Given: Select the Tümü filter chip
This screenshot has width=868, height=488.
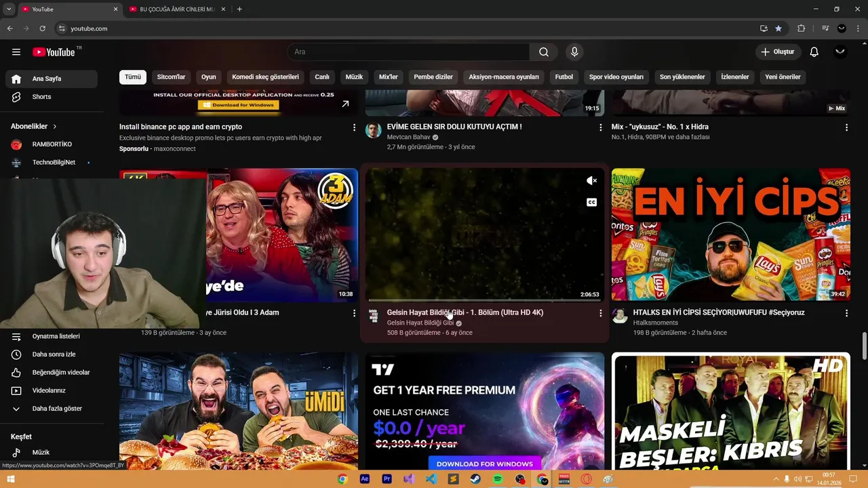Looking at the screenshot, I should pyautogui.click(x=133, y=77).
